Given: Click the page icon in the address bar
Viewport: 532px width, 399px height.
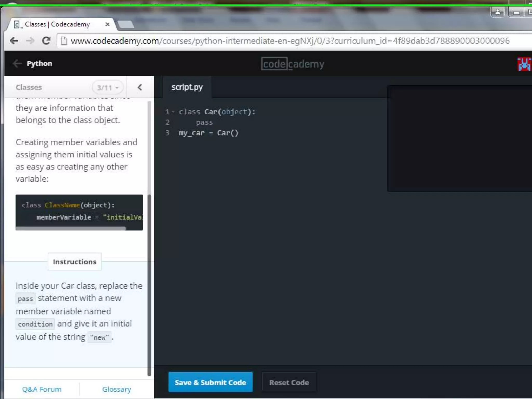Looking at the screenshot, I should coord(64,41).
